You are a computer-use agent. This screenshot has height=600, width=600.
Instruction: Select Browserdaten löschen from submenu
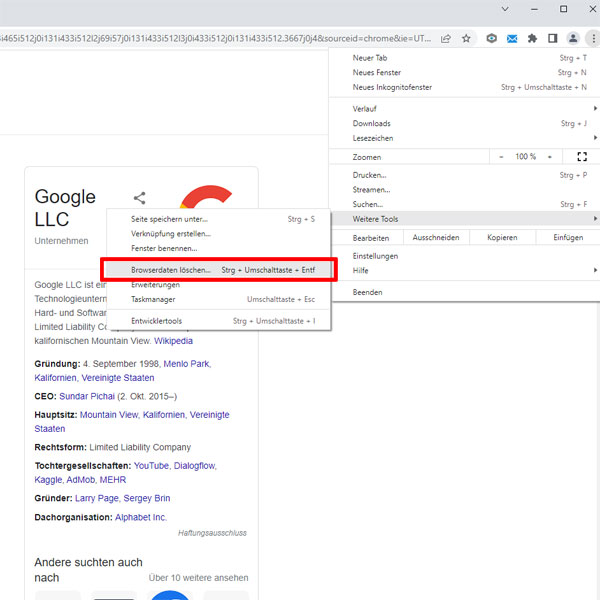pyautogui.click(x=171, y=270)
